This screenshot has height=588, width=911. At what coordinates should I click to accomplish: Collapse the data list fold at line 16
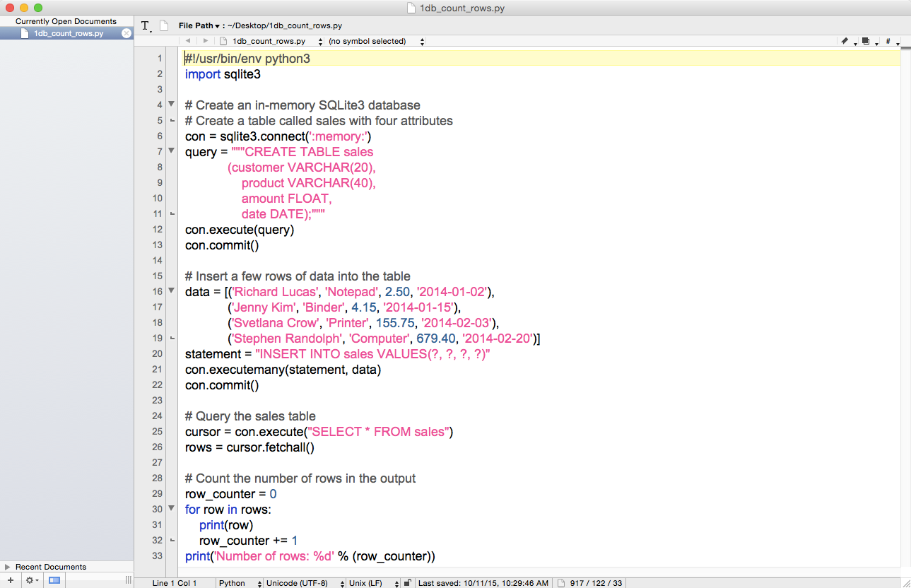[x=171, y=290]
